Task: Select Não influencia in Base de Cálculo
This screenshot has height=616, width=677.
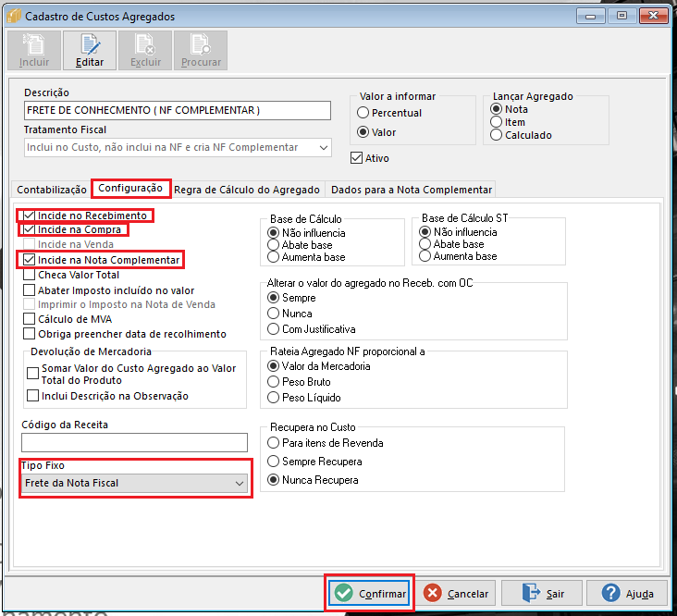Action: point(306,233)
